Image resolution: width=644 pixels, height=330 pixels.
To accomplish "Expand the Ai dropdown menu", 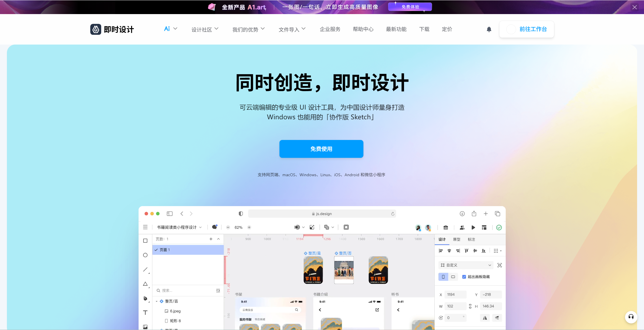I will pyautogui.click(x=170, y=29).
